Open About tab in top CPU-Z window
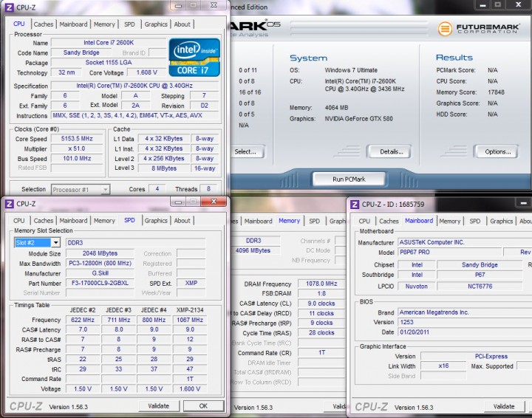Screen dimensions: 532x418 183,24
